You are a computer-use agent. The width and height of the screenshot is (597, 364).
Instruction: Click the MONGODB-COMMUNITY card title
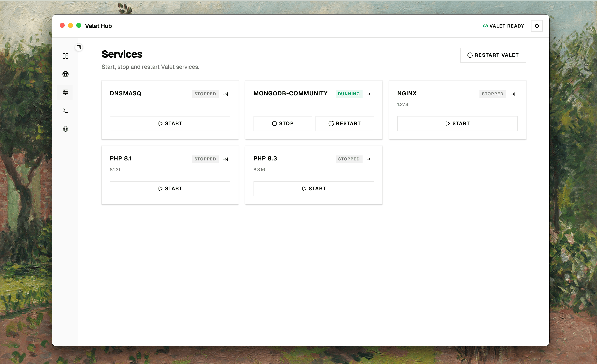[x=290, y=93]
